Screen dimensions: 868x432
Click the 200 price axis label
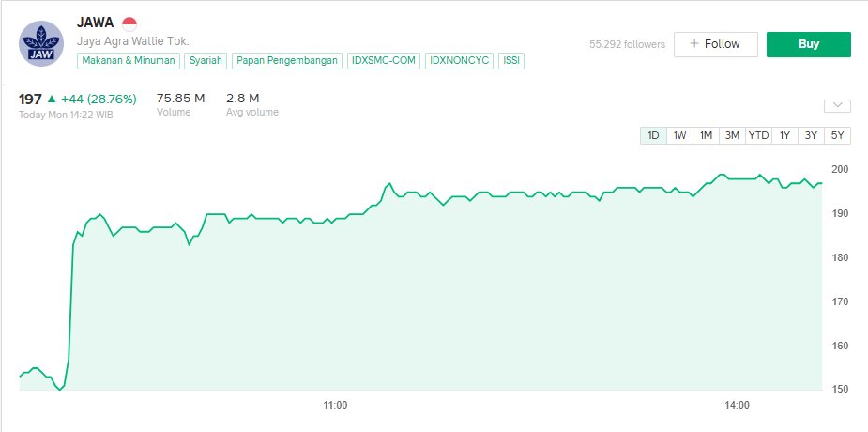(841, 169)
